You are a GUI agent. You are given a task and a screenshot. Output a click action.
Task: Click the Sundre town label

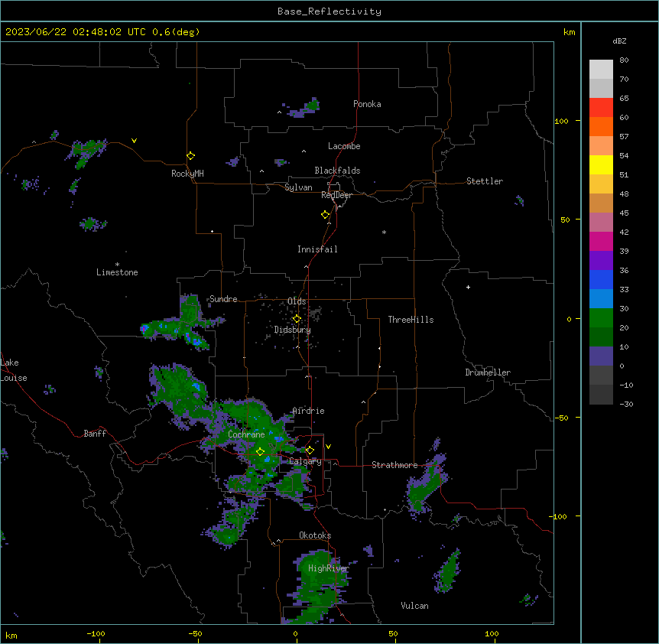tap(223, 299)
